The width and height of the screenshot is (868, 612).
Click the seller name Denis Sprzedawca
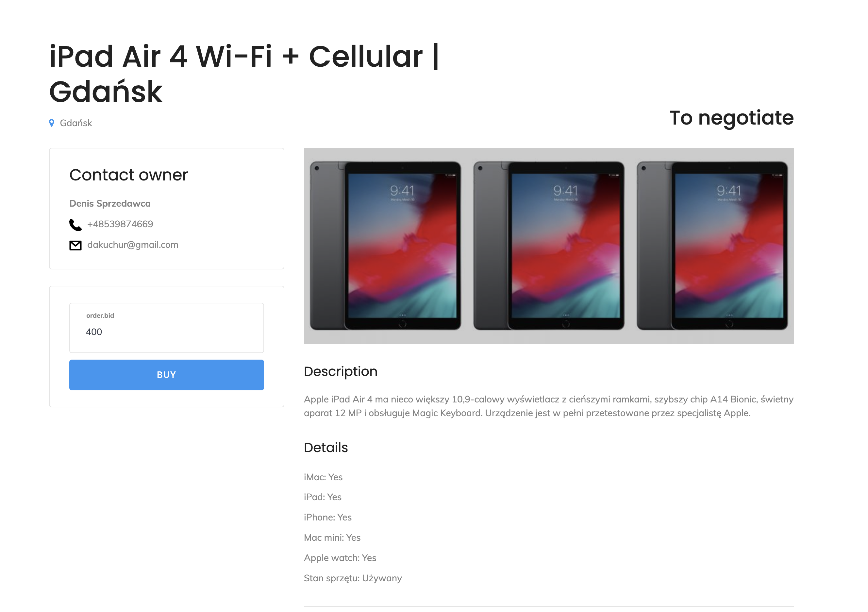(x=110, y=203)
